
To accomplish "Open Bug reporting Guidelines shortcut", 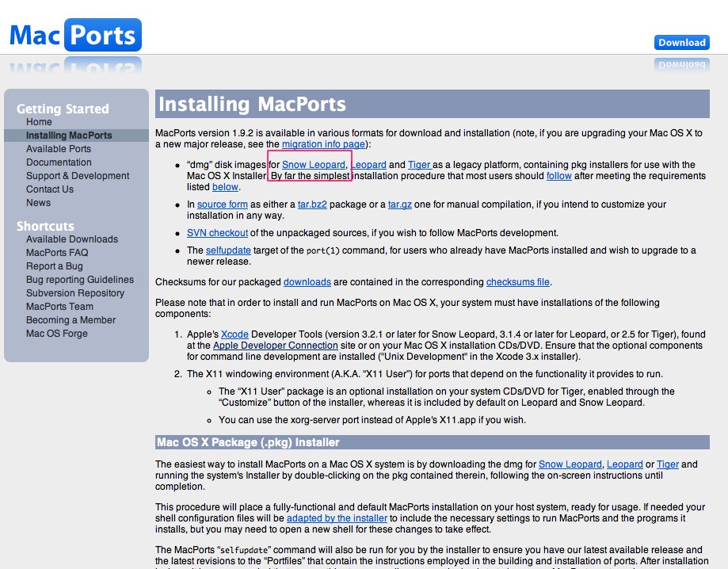I will pyautogui.click(x=80, y=279).
